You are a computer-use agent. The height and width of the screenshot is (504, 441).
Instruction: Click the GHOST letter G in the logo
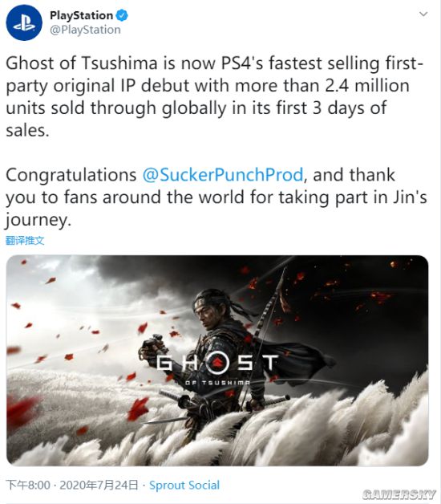(166, 363)
